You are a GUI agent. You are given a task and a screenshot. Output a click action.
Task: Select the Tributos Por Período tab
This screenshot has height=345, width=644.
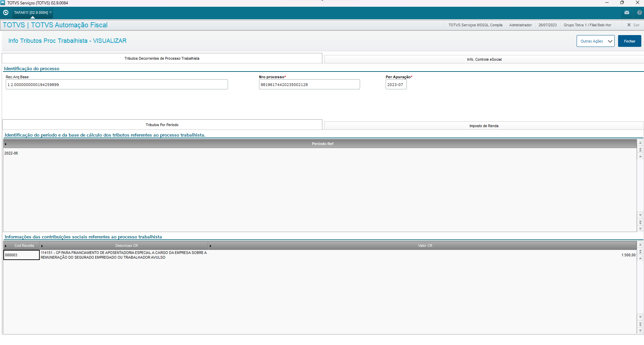[162, 125]
